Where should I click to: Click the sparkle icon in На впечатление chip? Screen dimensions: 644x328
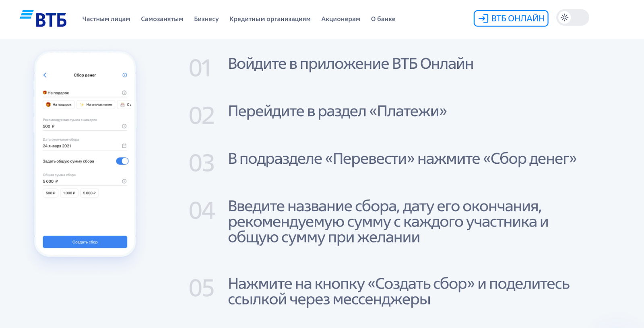pyautogui.click(x=82, y=105)
